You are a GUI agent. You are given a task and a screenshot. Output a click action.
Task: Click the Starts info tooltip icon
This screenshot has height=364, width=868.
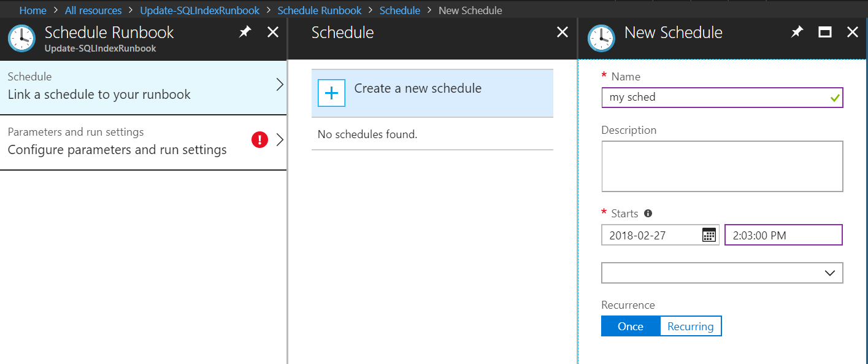(x=648, y=214)
